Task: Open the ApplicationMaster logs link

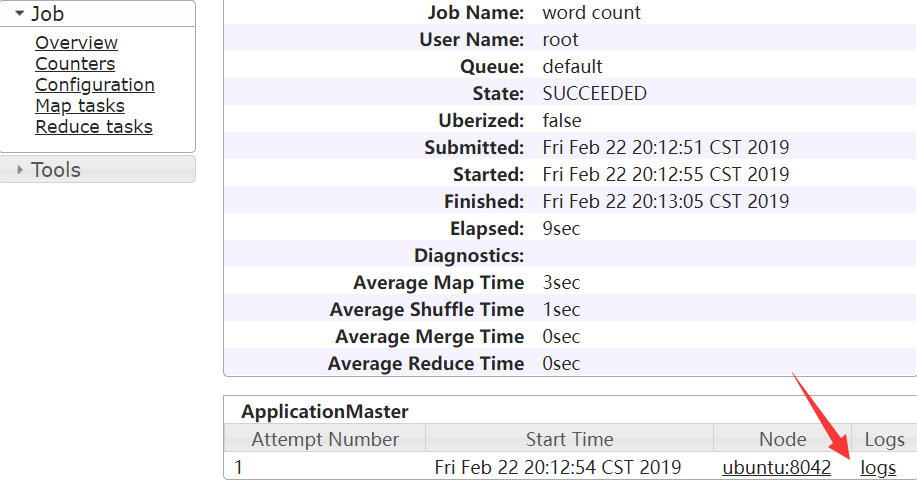Action: (x=878, y=467)
